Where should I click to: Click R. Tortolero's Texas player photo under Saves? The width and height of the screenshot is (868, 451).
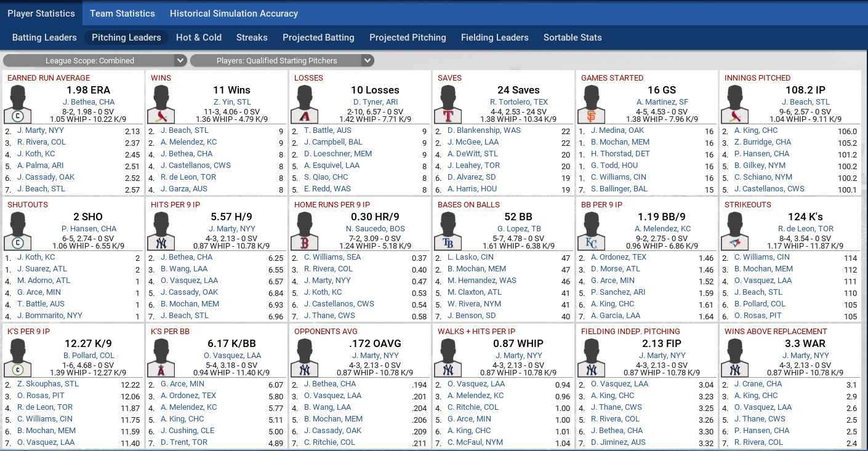coord(448,104)
